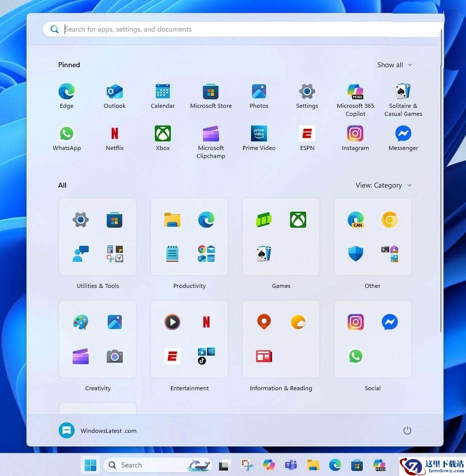Launch Microsoft 365 Copilot pinned app
The image size is (466, 476).
(x=355, y=100)
